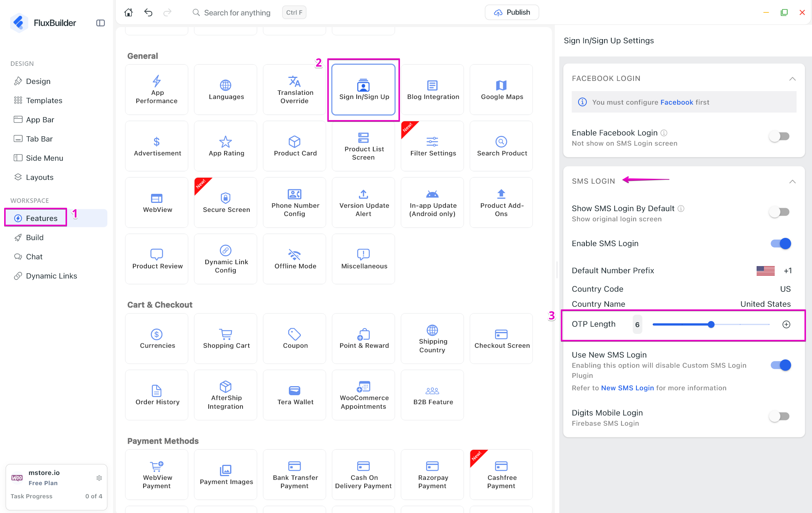Click the Publish button
812x513 pixels.
point(511,12)
